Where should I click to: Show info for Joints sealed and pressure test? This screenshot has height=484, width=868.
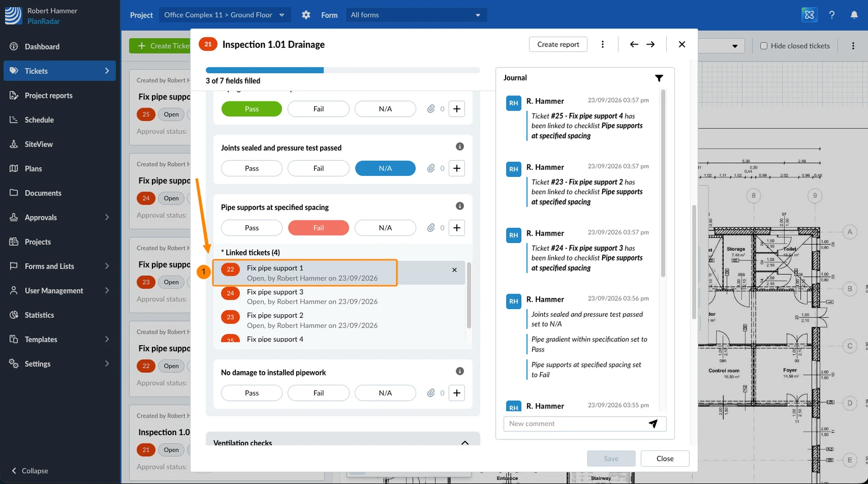point(459,147)
